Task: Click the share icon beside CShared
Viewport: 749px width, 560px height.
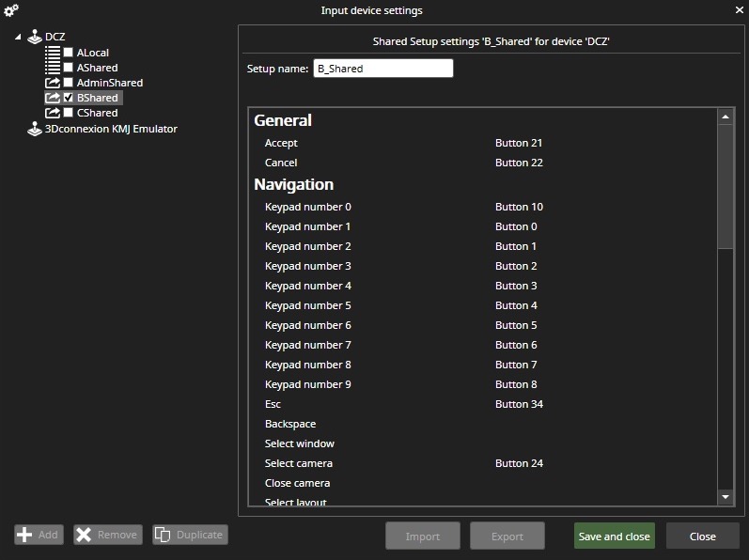Action: (53, 113)
